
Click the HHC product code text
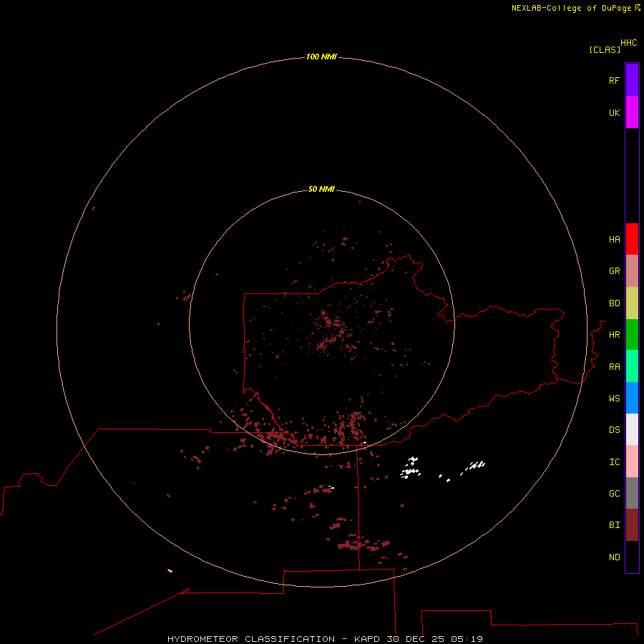(x=628, y=43)
